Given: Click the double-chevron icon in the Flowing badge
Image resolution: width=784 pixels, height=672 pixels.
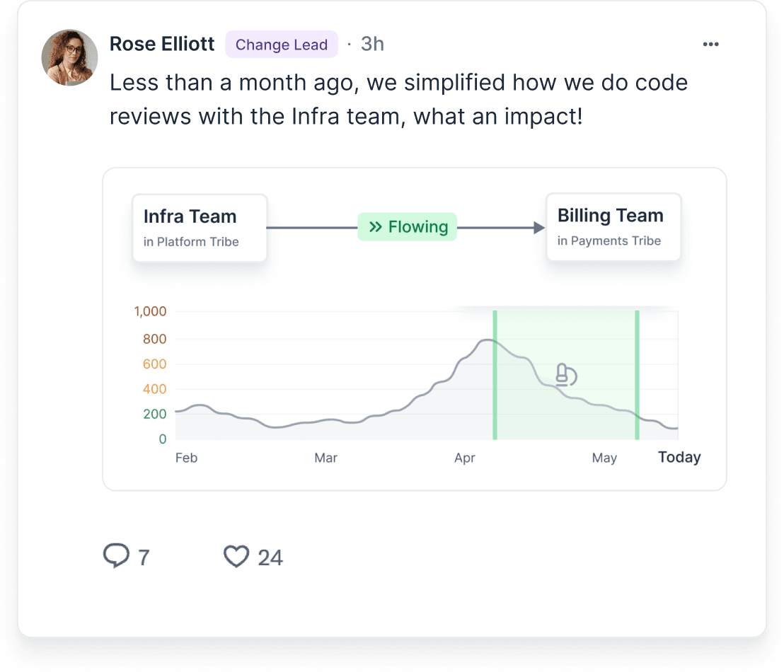Looking at the screenshot, I should [x=376, y=227].
